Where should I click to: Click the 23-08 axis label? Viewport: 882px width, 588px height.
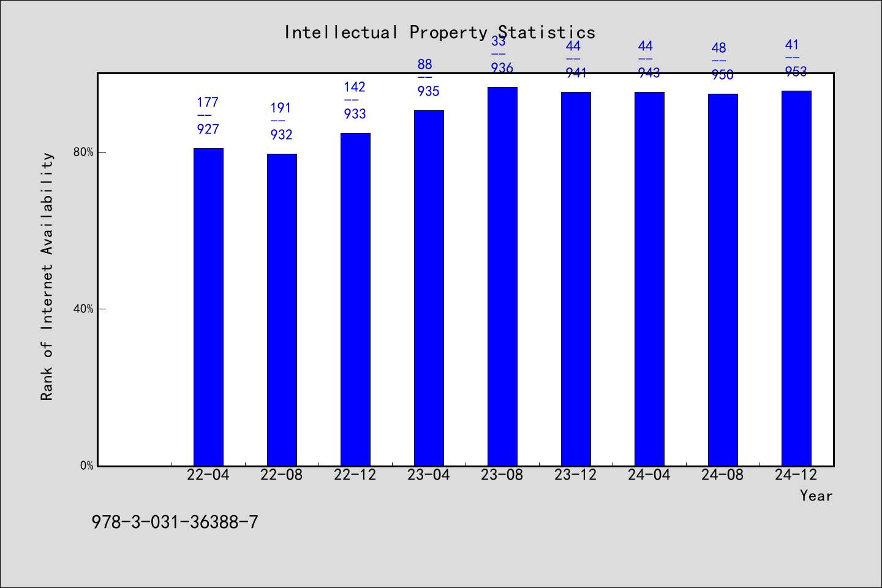pos(502,475)
